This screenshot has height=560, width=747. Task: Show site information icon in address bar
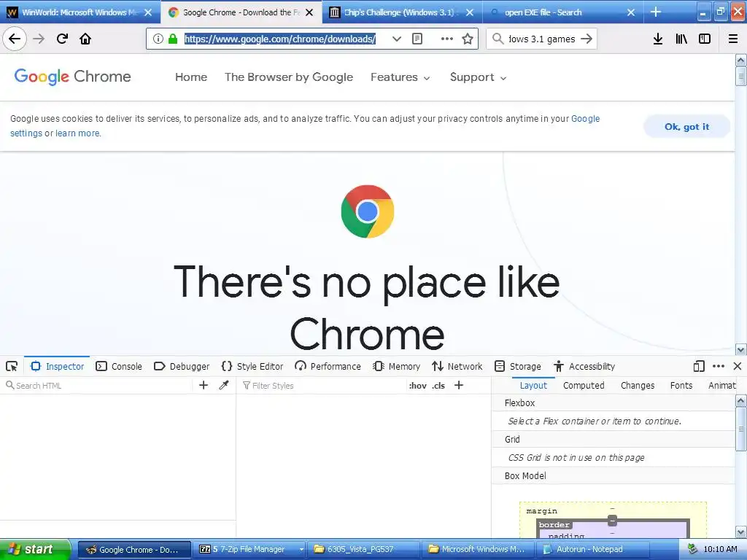pyautogui.click(x=158, y=39)
